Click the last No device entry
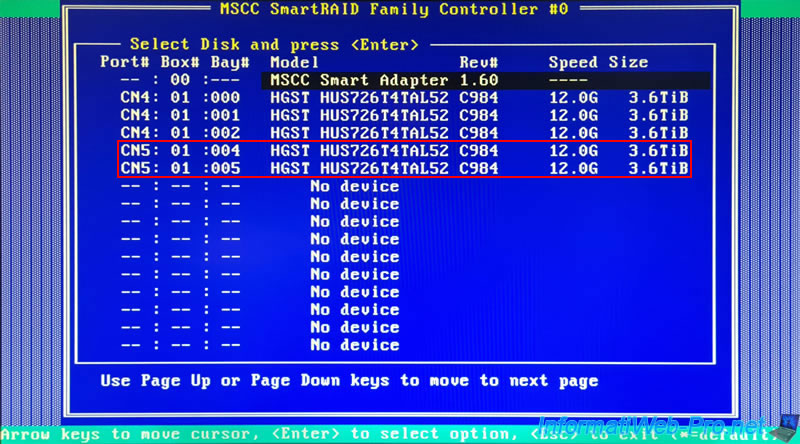The height and width of the screenshot is (444, 800). tap(354, 345)
